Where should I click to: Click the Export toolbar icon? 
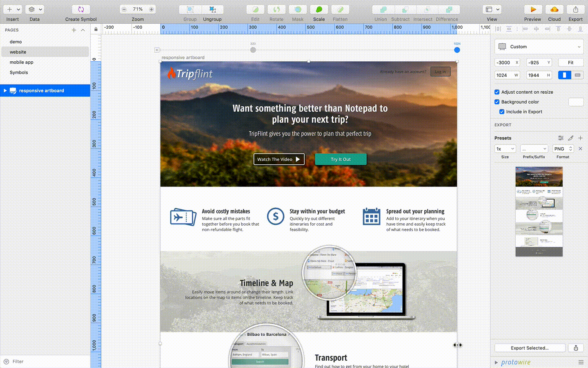pyautogui.click(x=575, y=9)
